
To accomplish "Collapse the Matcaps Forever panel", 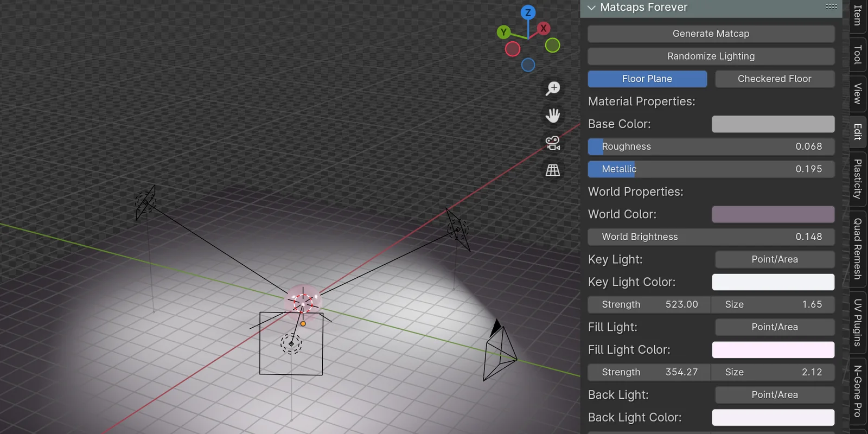I will pos(591,8).
